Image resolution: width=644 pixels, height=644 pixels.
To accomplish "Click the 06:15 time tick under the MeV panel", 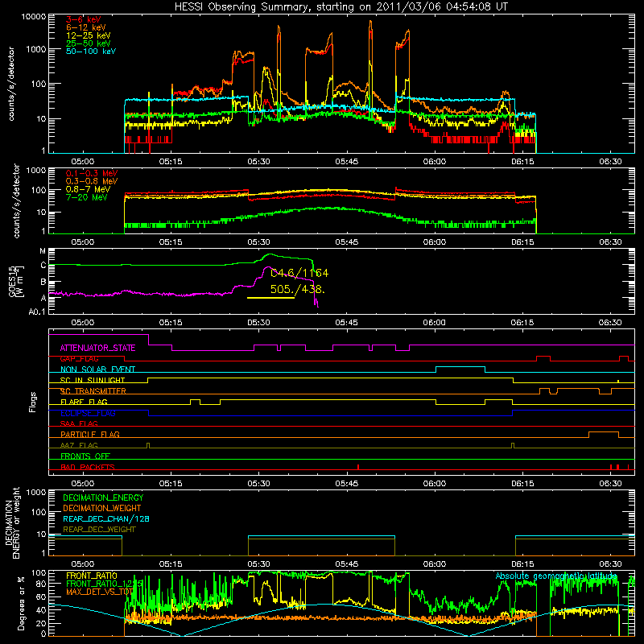I will pos(522,242).
